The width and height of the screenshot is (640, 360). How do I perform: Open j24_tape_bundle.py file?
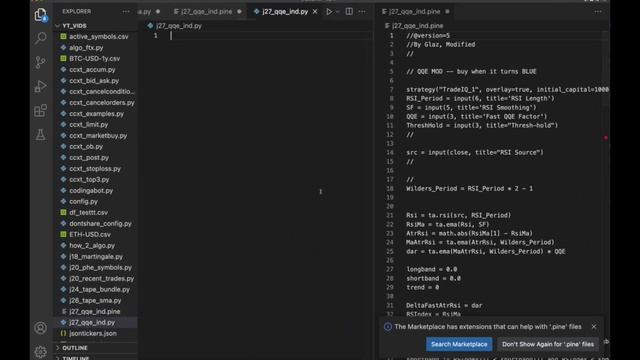[x=99, y=289]
